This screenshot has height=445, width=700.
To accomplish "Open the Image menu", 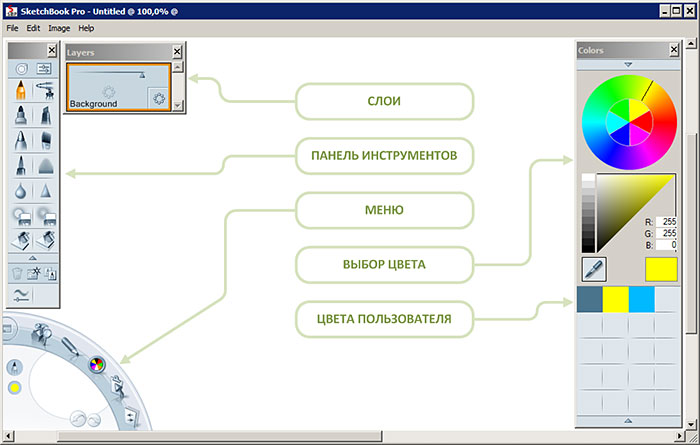I will pyautogui.click(x=59, y=28).
